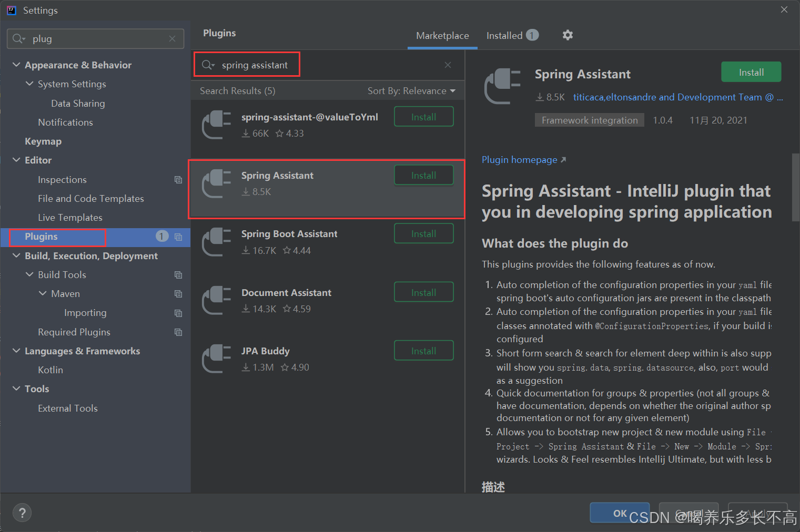Click the plugin search magnifier history icon
Image resolution: width=800 pixels, height=532 pixels.
tap(208, 65)
